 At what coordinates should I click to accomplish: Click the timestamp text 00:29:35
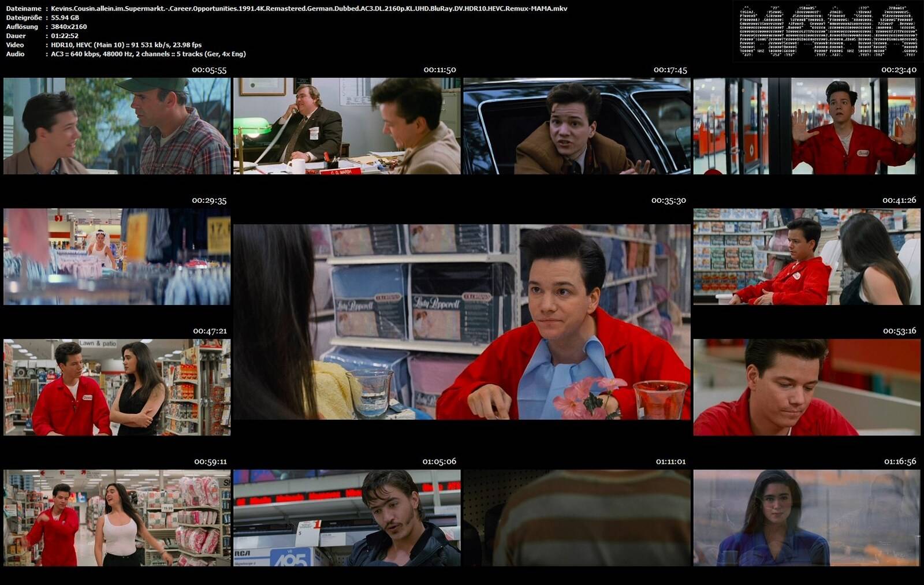coord(209,200)
